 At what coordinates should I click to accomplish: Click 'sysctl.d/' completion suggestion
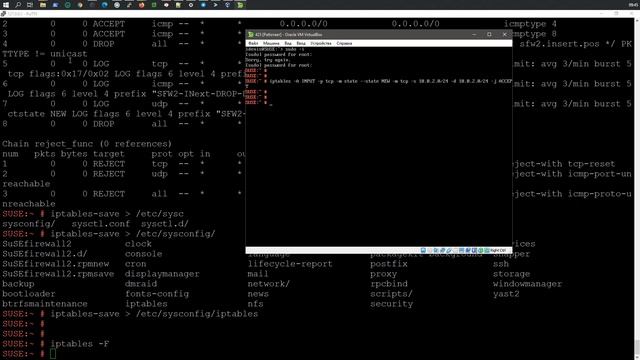[165, 224]
